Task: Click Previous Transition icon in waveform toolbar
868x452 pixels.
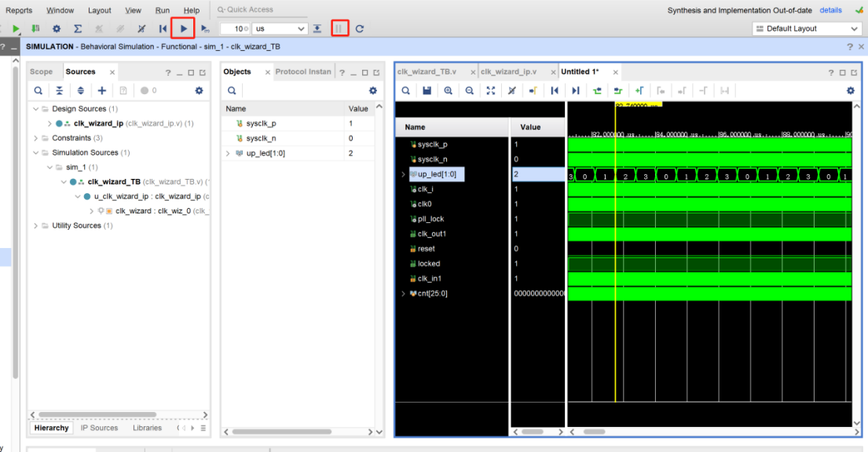Action: tap(597, 91)
